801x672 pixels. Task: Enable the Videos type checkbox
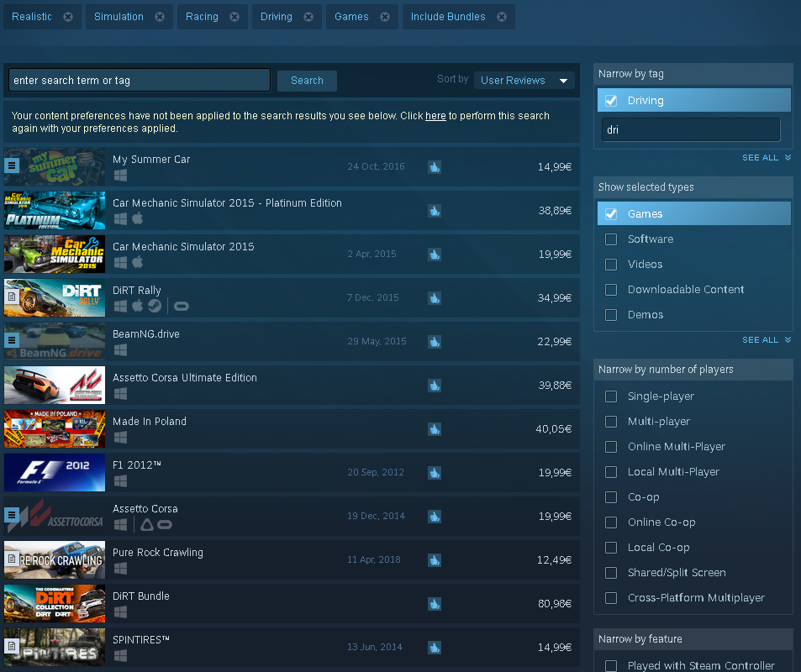point(611,264)
